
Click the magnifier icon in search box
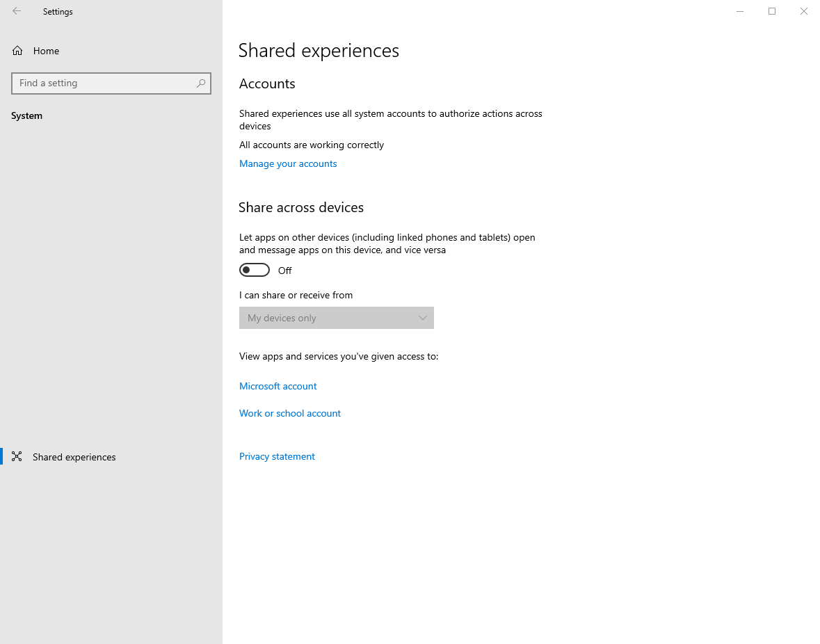pyautogui.click(x=201, y=83)
